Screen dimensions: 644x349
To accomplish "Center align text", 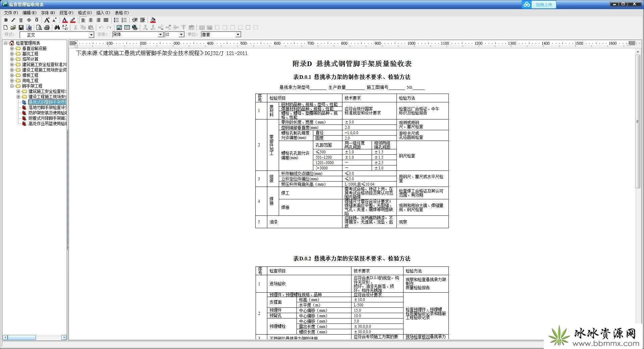I will pyautogui.click(x=91, y=20).
